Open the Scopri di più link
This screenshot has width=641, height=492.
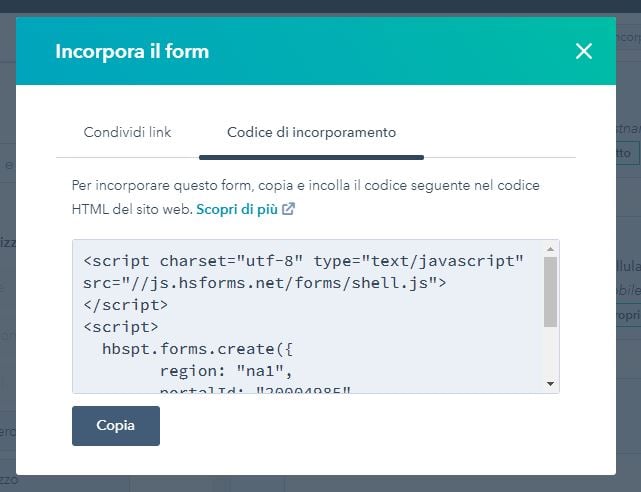click(237, 209)
